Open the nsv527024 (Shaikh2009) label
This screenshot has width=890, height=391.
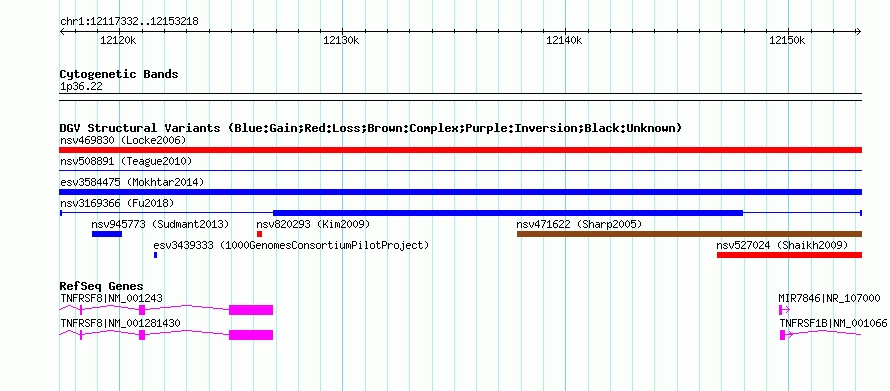point(782,246)
